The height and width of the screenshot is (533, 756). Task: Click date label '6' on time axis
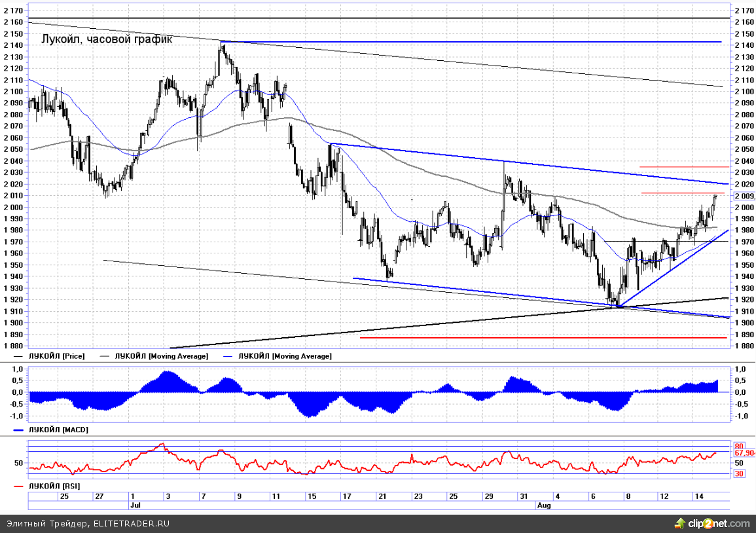(593, 496)
